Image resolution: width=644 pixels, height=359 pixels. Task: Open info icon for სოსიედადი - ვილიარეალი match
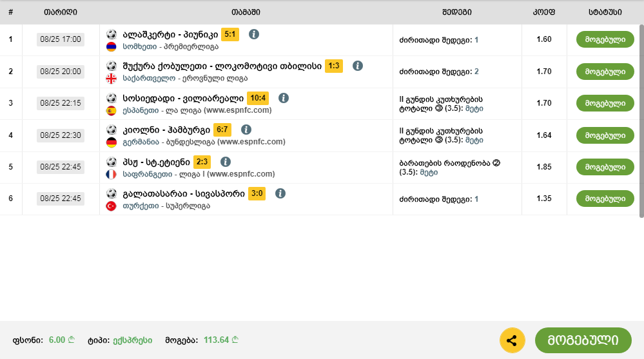coord(284,98)
